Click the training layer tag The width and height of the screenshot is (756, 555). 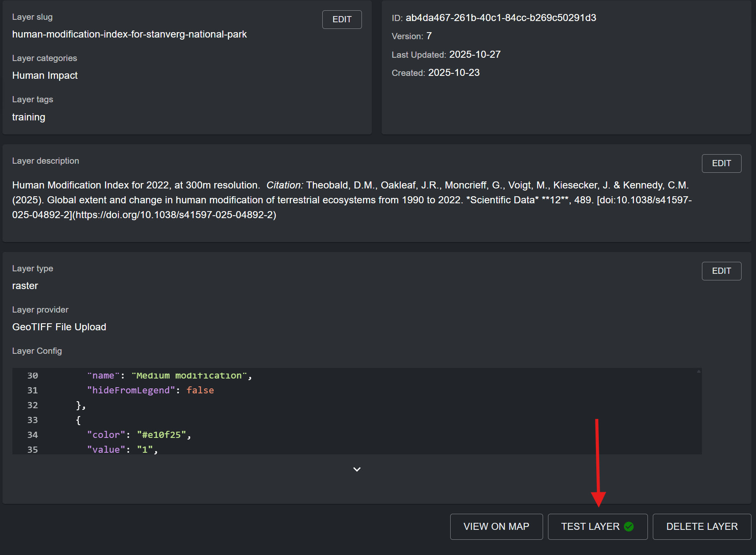point(28,117)
